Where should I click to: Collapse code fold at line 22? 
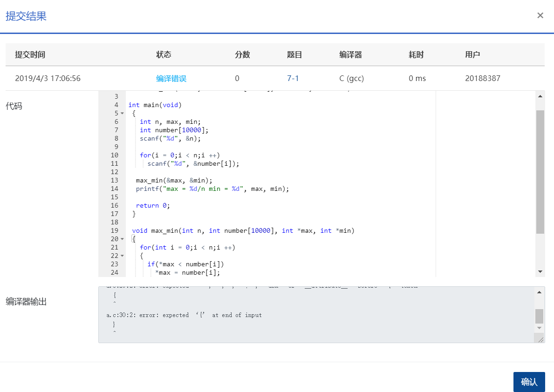pyautogui.click(x=122, y=256)
